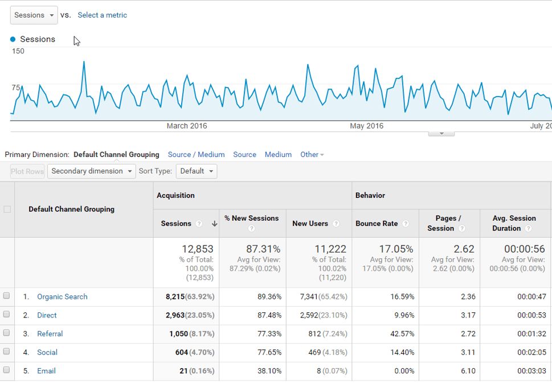The image size is (552, 392).
Task: Sort by % New Sessions column header
Action: tap(251, 218)
